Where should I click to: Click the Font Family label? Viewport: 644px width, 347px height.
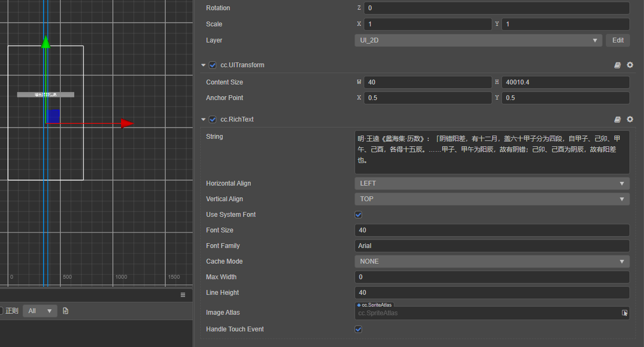pos(223,246)
